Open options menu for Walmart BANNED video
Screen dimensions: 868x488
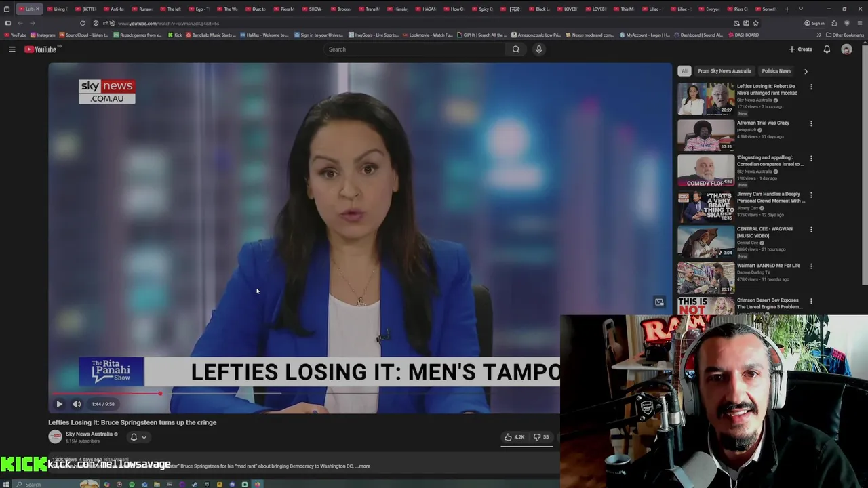click(811, 266)
